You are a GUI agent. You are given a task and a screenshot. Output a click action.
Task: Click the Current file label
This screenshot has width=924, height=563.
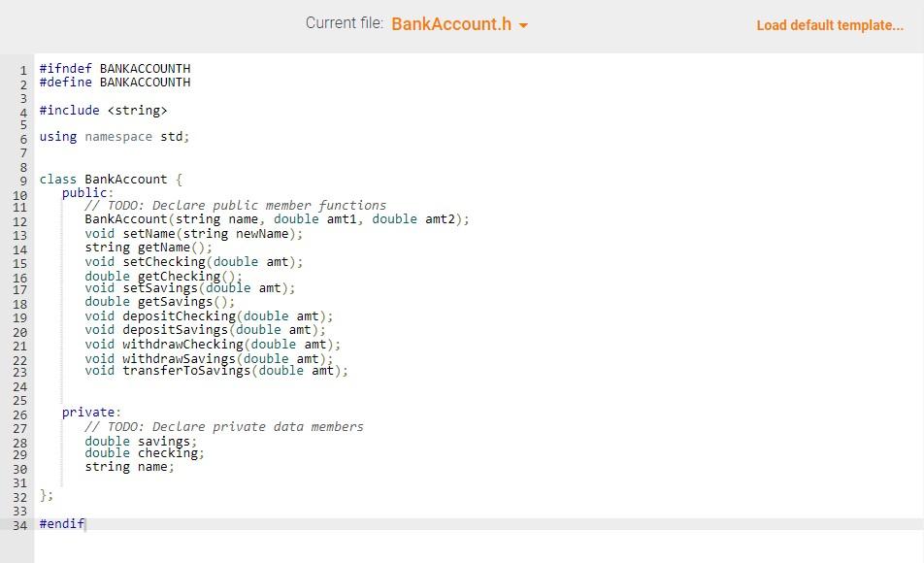tap(344, 22)
